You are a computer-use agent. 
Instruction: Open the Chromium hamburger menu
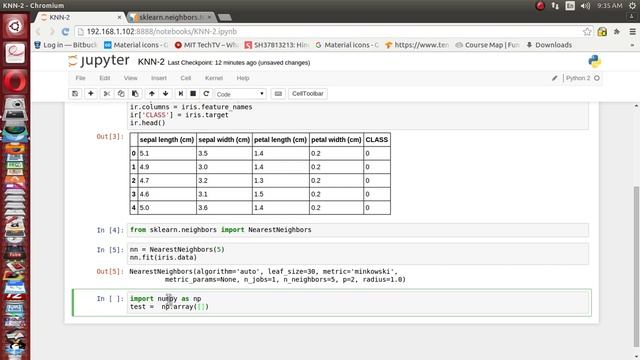pyautogui.click(x=632, y=31)
